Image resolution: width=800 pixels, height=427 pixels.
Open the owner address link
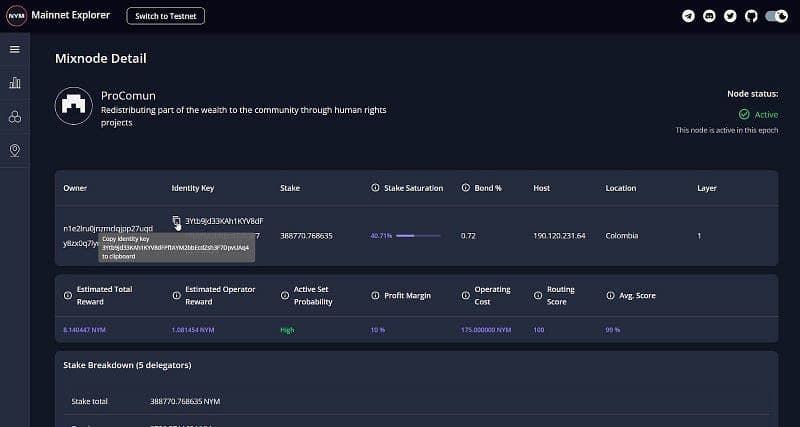tap(108, 229)
